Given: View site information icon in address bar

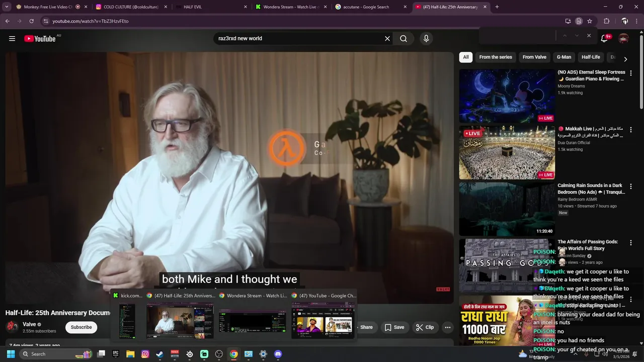Looking at the screenshot, I should coord(46,21).
